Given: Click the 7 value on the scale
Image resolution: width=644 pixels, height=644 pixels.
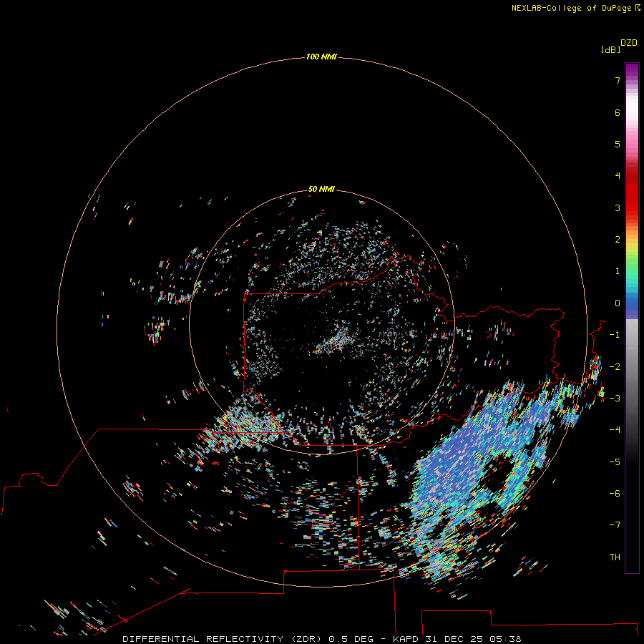Looking at the screenshot, I should (618, 80).
